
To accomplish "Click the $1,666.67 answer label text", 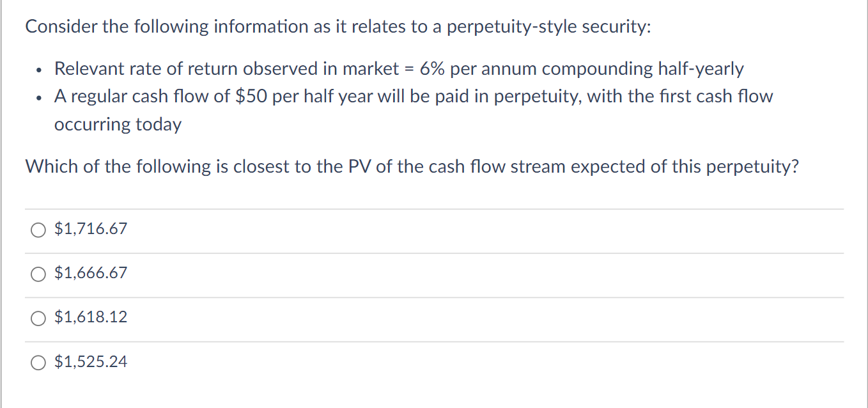I will pyautogui.click(x=91, y=273).
